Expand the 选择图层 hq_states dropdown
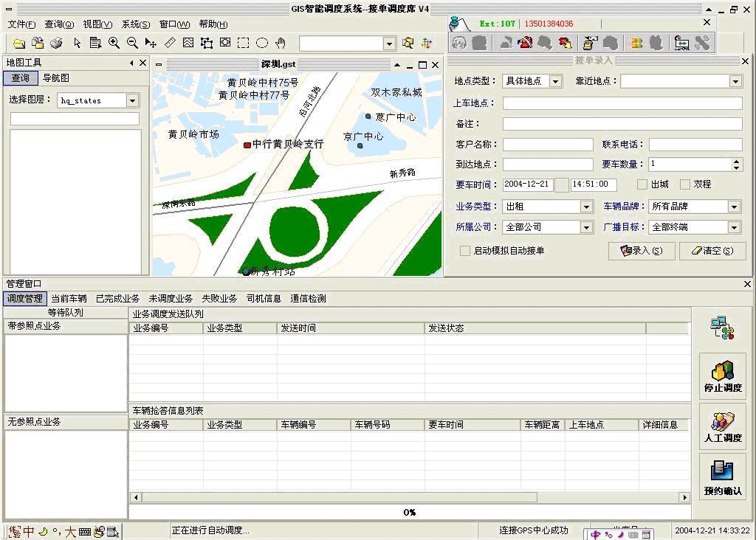Image resolution: width=756 pixels, height=540 pixels. pyautogui.click(x=132, y=100)
